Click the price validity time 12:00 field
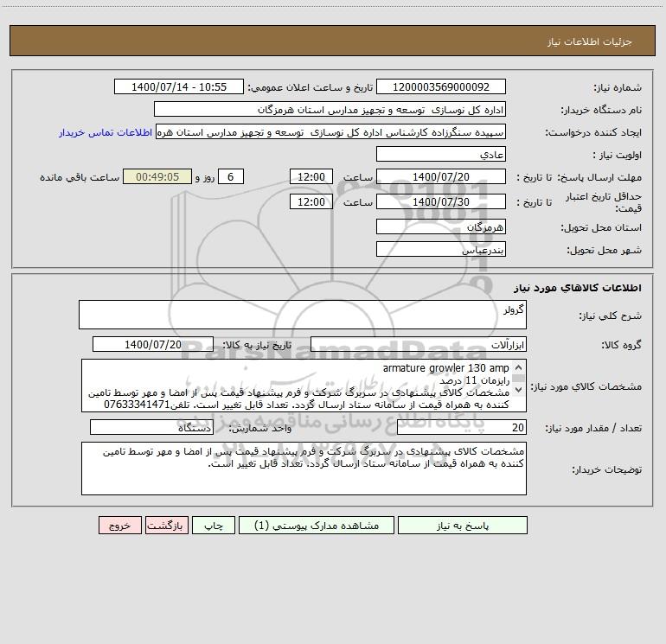This screenshot has height=644, width=666. [x=311, y=201]
